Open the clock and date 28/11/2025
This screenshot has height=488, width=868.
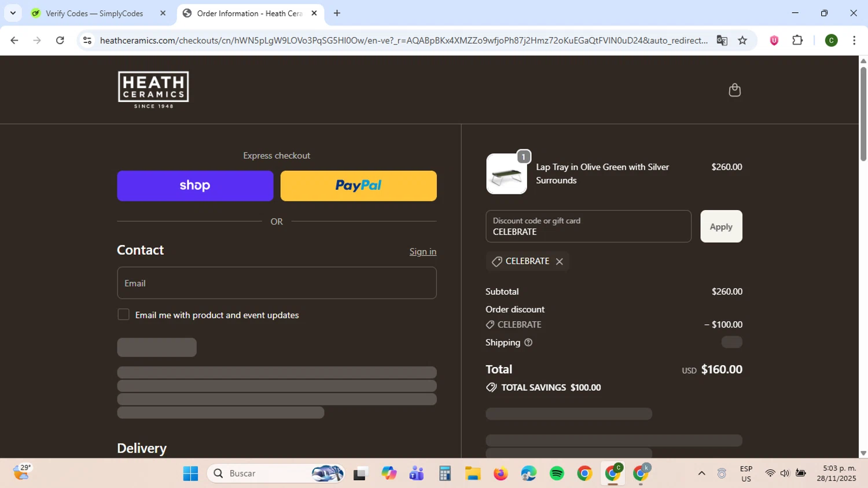coord(836,474)
